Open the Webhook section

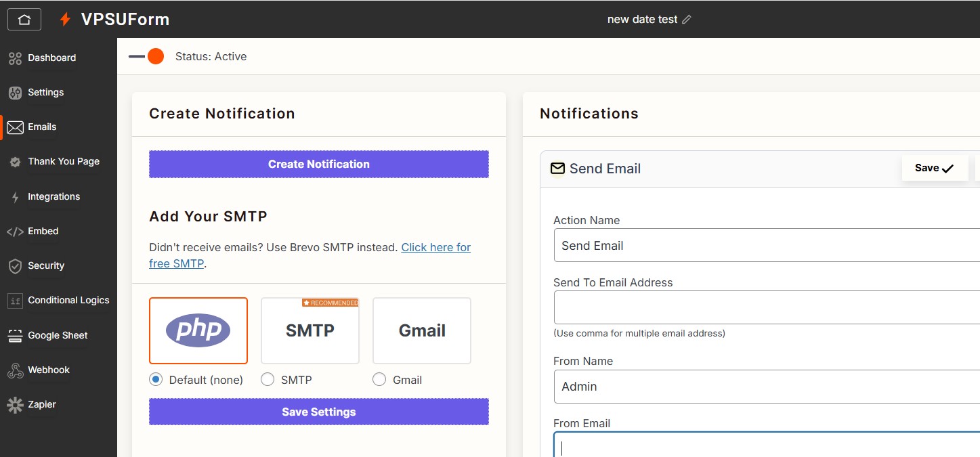[x=49, y=370]
